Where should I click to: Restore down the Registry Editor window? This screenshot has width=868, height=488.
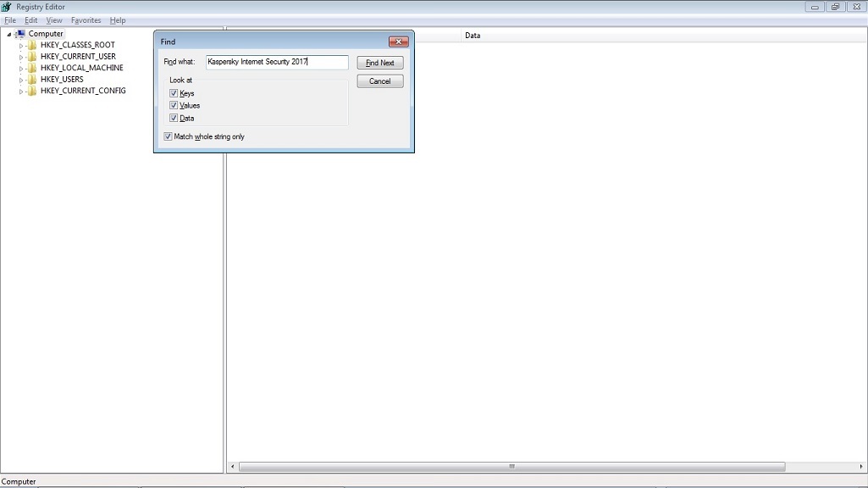[x=835, y=7]
